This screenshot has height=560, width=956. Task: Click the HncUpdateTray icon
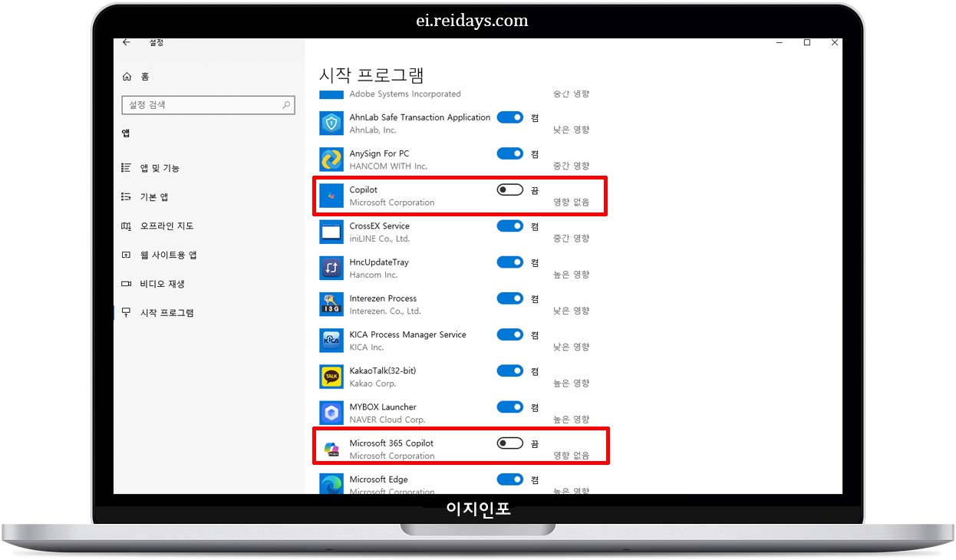tap(331, 268)
